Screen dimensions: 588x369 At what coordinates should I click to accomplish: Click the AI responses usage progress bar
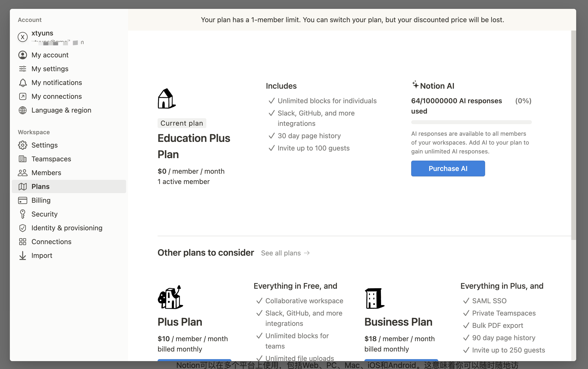click(471, 122)
